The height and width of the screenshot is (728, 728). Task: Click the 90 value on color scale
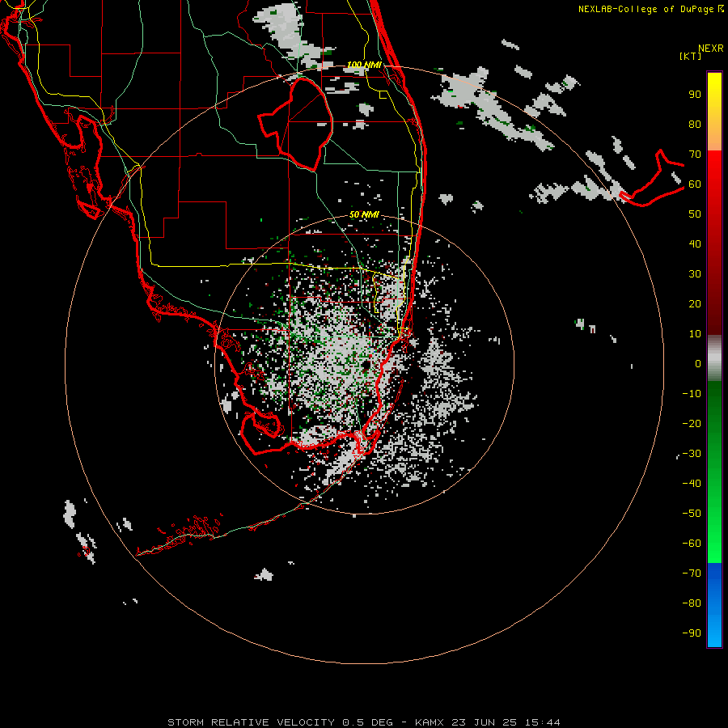coord(695,95)
